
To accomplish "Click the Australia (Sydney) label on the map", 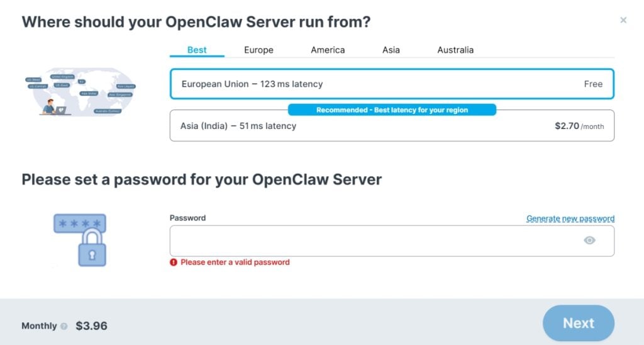I will pos(108,111).
